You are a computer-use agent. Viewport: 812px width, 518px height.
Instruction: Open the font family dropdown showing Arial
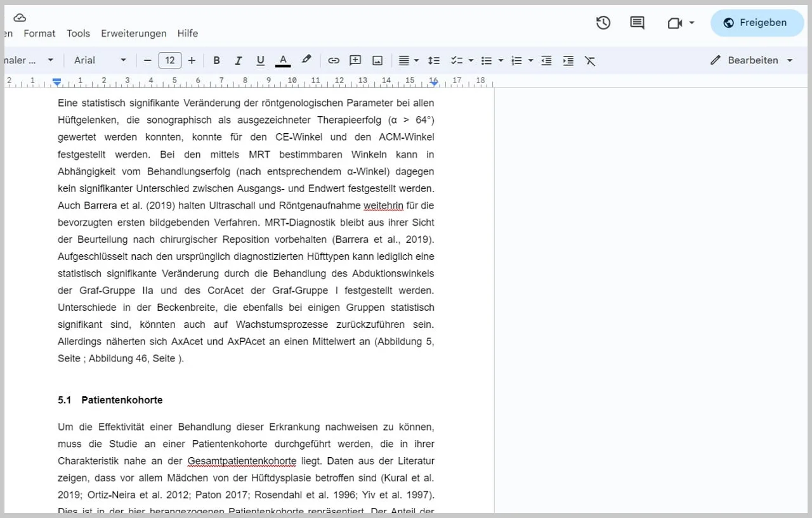[x=99, y=60]
